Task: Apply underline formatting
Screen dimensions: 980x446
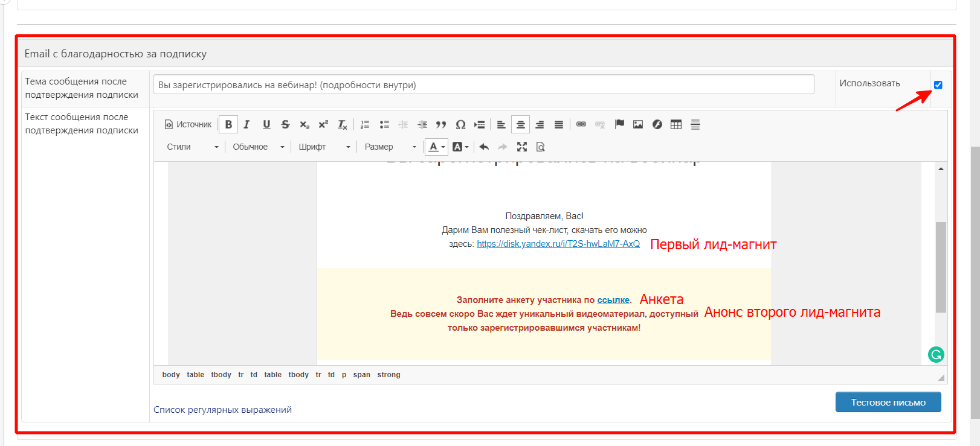Action: tap(266, 124)
